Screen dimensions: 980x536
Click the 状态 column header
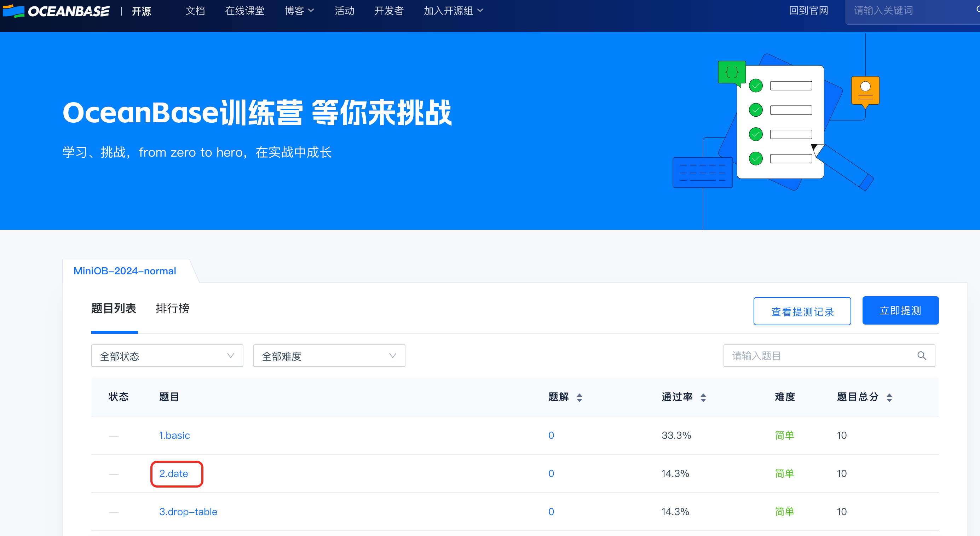pos(119,397)
